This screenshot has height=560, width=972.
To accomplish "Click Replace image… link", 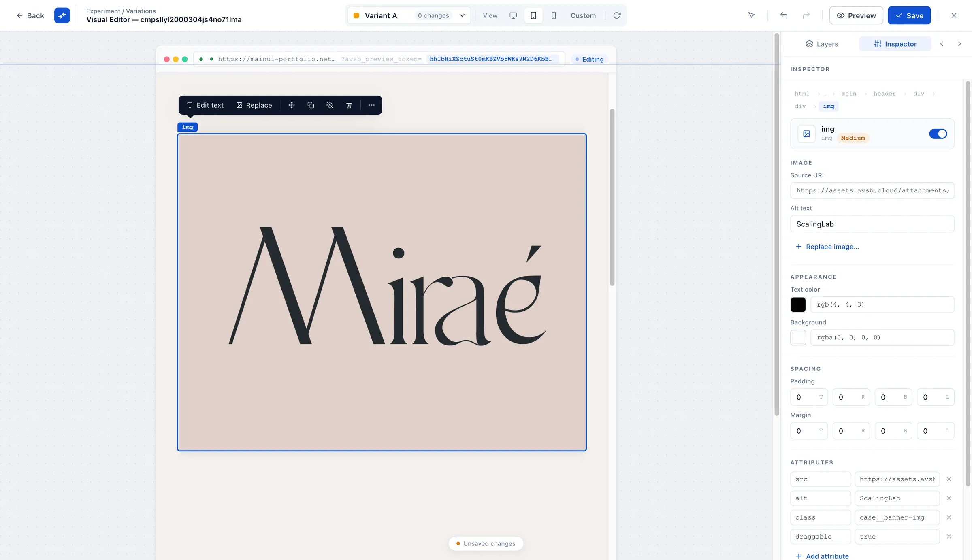I will point(827,247).
